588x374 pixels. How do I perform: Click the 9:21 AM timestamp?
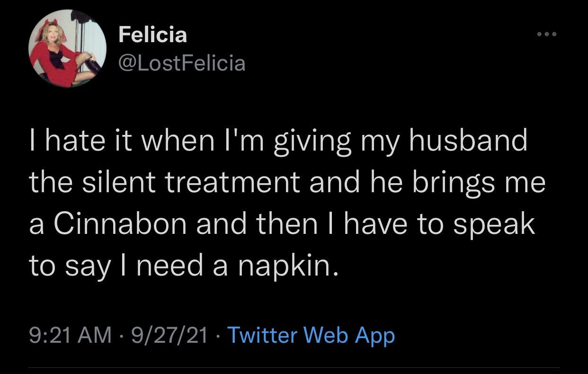tap(71, 336)
